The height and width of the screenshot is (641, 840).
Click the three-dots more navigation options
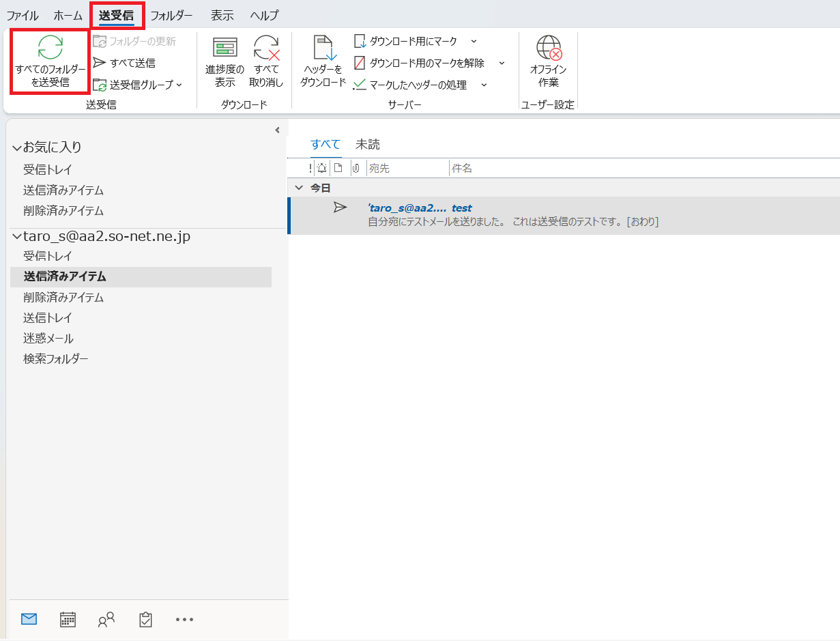[184, 619]
